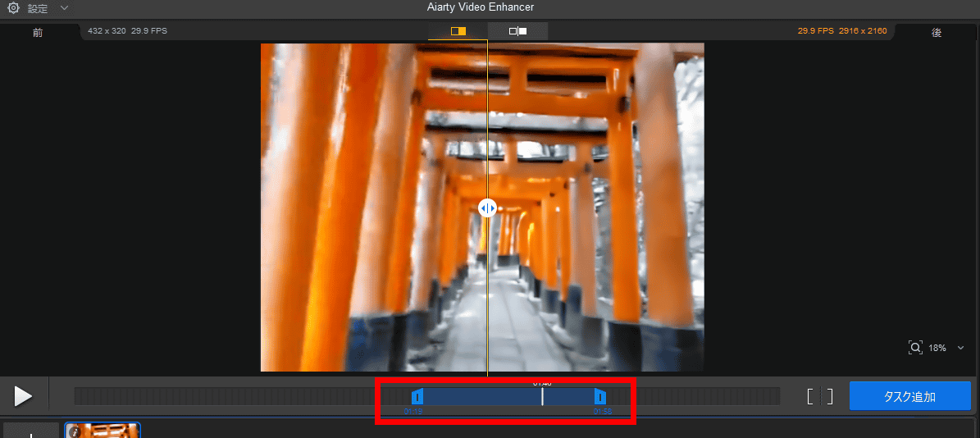Click the zoom magnifier icon
The image size is (980, 438).
click(x=915, y=348)
